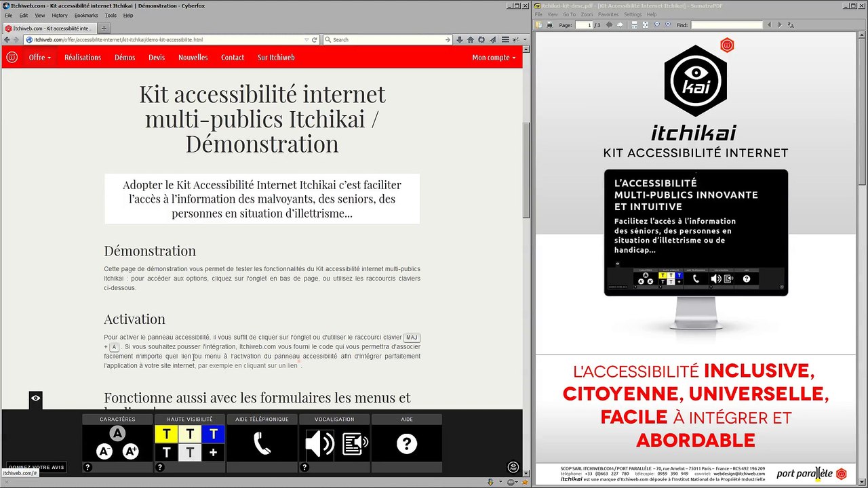Decrease character size with A- icon
This screenshot has width=868, height=488.
(104, 451)
